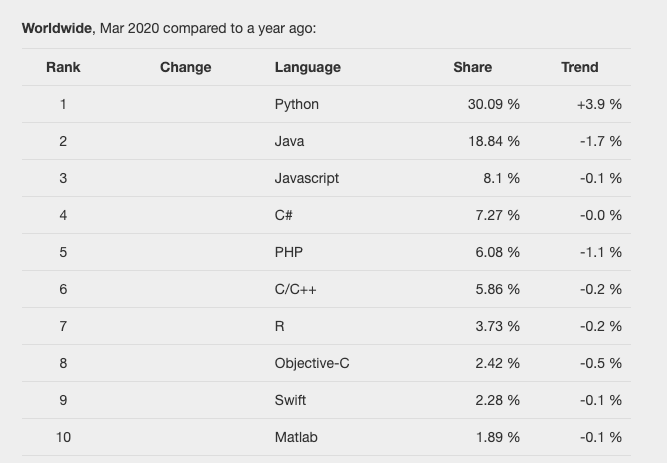Select the Python language cell
Image resolution: width=667 pixels, height=463 pixels.
tap(297, 104)
